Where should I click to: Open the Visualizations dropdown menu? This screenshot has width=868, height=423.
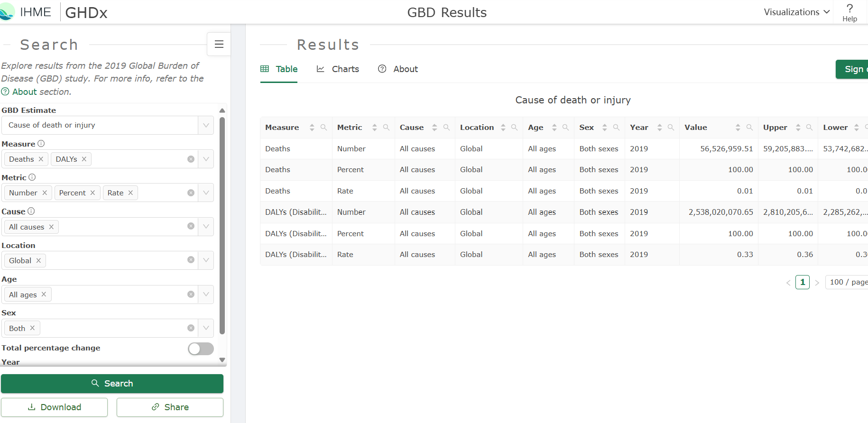coord(797,12)
